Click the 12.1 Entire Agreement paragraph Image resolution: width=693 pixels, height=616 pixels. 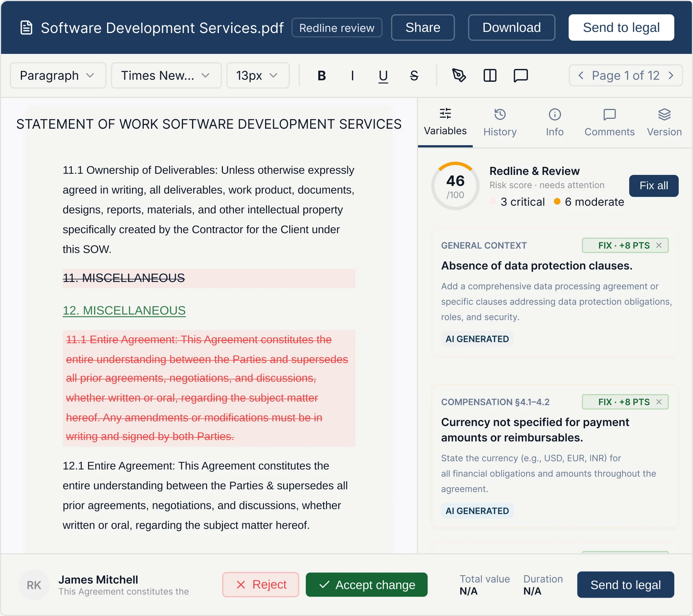tap(205, 495)
